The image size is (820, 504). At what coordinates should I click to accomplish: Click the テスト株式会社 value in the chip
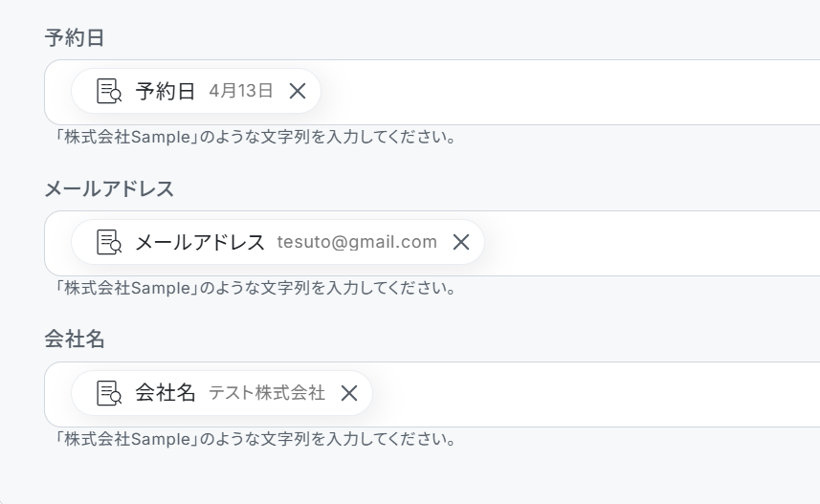pyautogui.click(x=267, y=393)
